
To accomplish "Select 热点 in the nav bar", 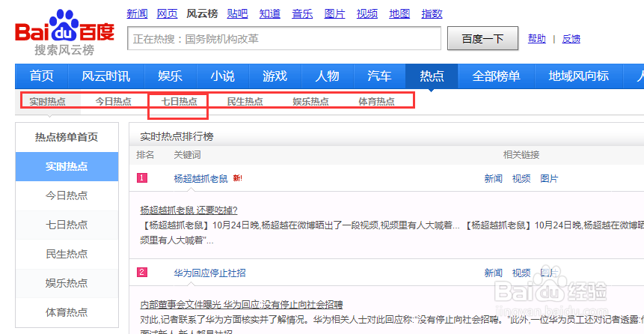I will [432, 76].
